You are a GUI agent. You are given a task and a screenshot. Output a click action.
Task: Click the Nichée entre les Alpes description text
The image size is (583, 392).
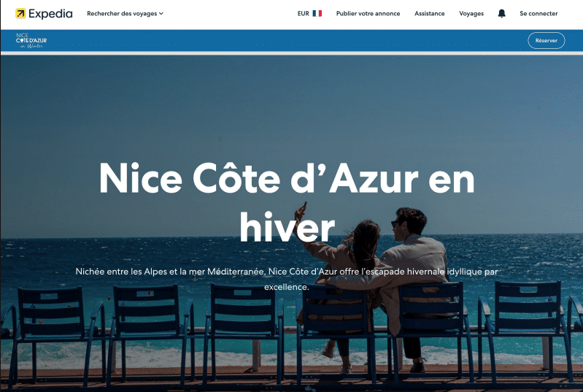pyautogui.click(x=287, y=279)
